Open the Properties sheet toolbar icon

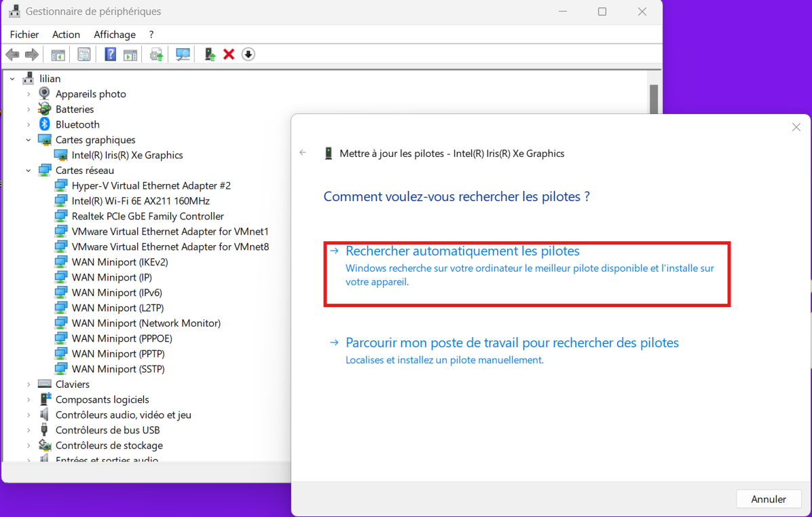(84, 54)
